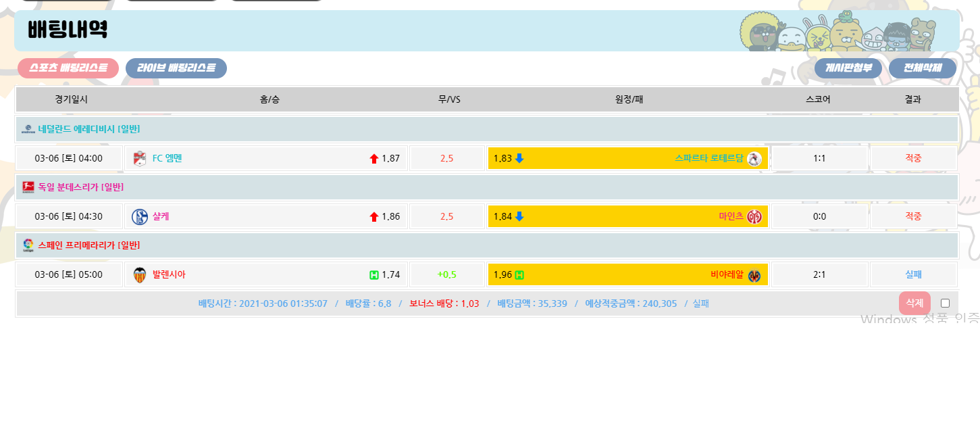Click the 발렌시아 home odds cell

(265, 275)
